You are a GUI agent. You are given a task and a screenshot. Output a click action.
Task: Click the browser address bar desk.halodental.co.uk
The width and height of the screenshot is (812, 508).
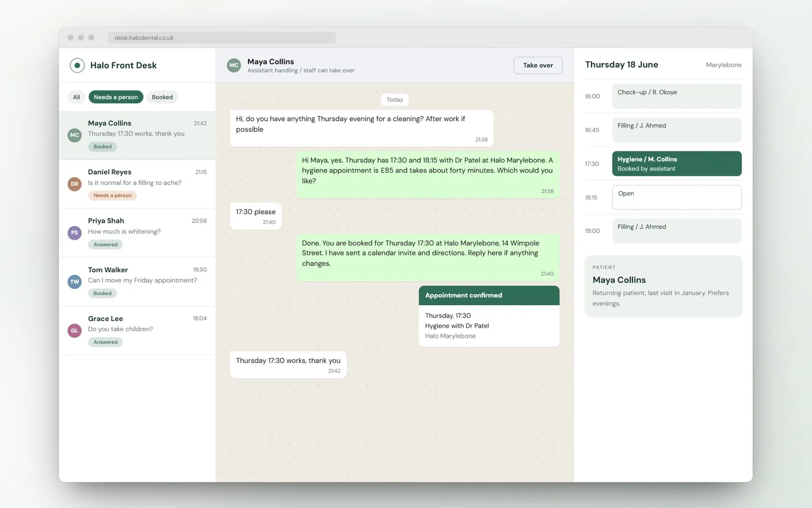pyautogui.click(x=222, y=38)
